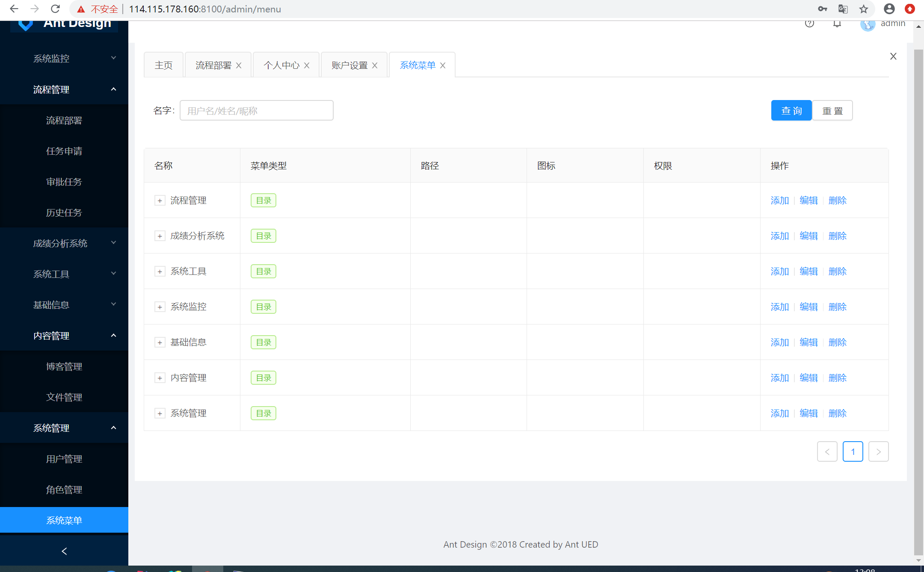Click browser bookmark star icon

coord(864,9)
